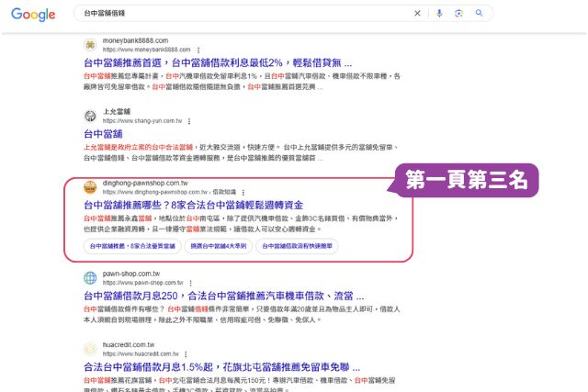Click moneybank8888.com site name text
The height and width of the screenshot is (392, 588).
pyautogui.click(x=135, y=40)
